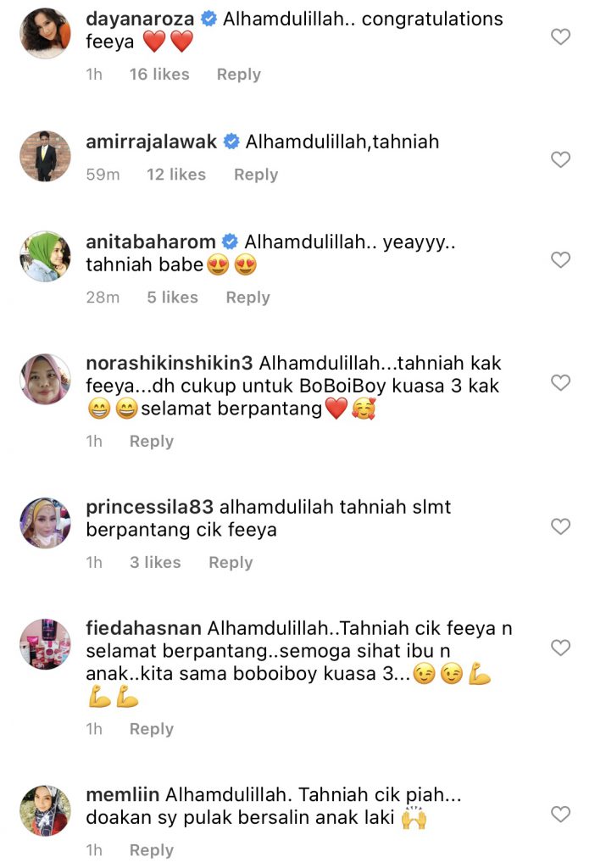Like norashikinshikin3's comment heart icon
Viewport: 606px width, 868px height.
pos(560,382)
